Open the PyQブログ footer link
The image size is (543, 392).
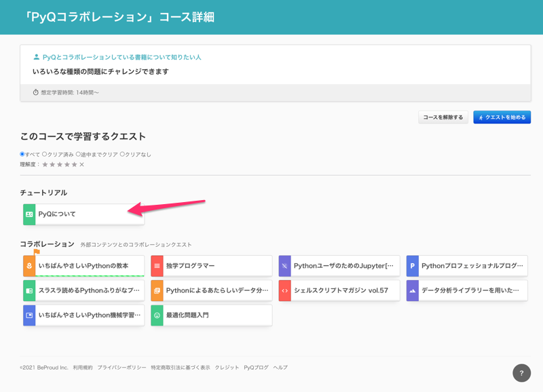tap(256, 368)
